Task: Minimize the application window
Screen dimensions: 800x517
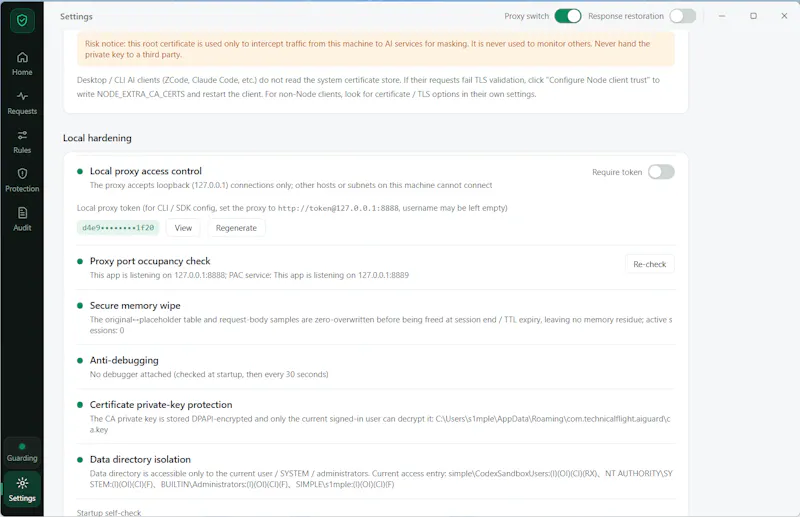Action: [722, 16]
